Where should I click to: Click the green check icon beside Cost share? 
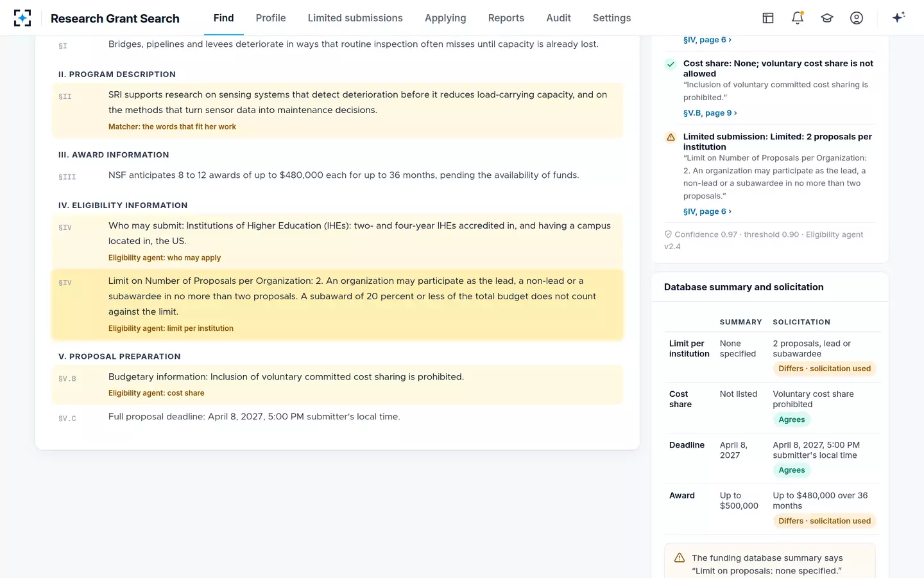point(671,64)
